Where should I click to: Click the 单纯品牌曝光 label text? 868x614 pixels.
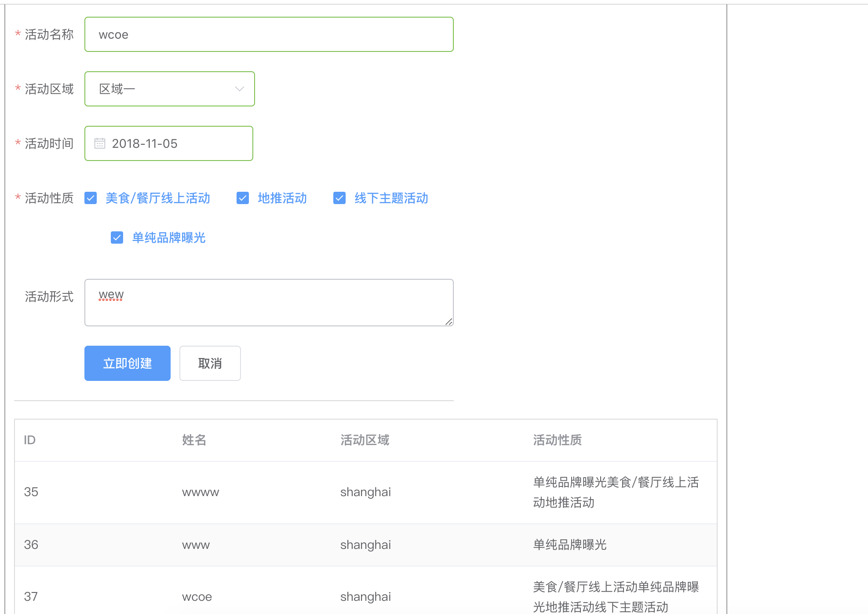pos(169,238)
